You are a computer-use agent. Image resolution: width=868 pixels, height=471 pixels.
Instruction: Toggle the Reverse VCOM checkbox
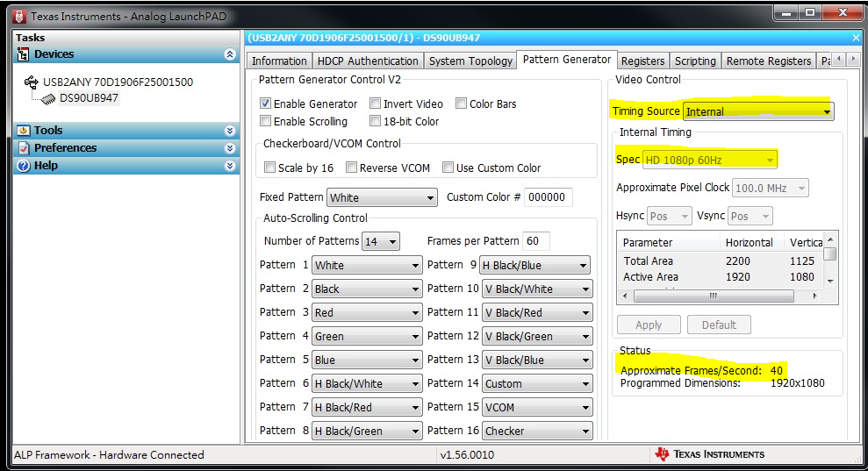click(x=351, y=168)
